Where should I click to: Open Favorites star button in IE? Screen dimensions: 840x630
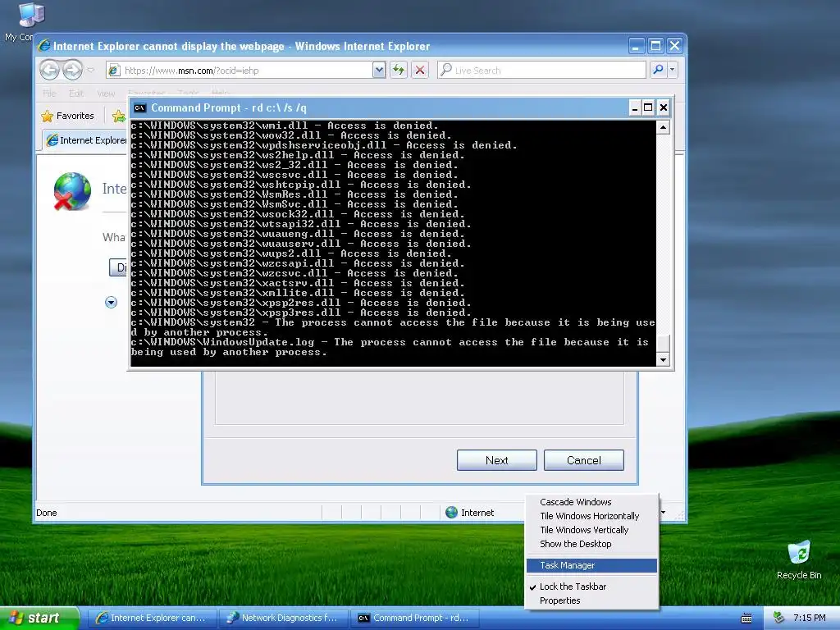click(x=67, y=116)
